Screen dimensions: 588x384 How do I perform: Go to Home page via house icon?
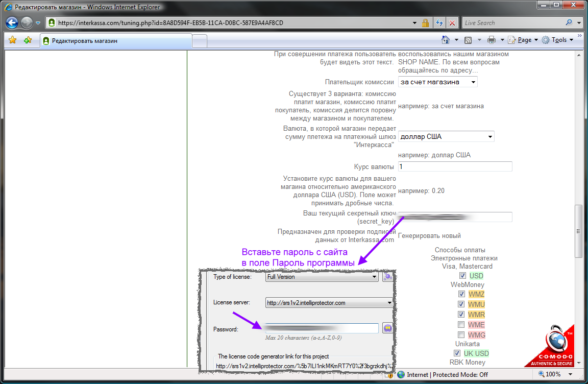point(446,40)
